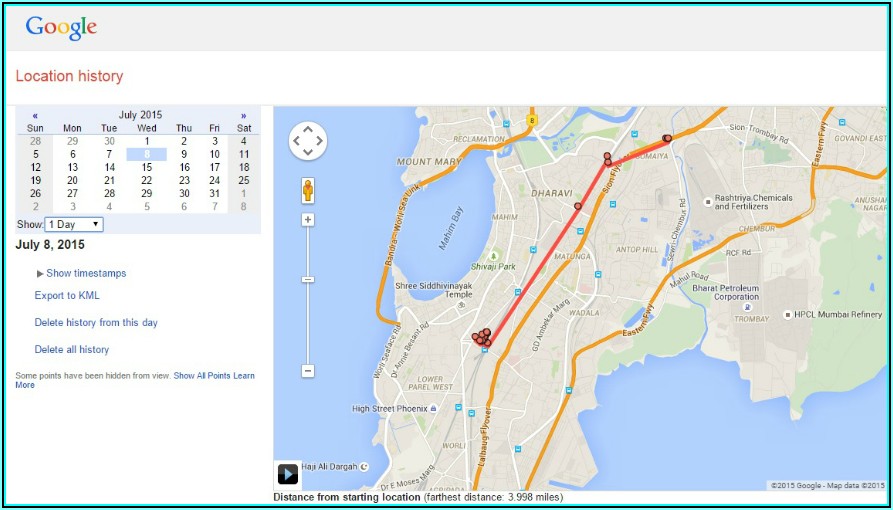
Task: Click the map pan navigation control
Action: 307,141
